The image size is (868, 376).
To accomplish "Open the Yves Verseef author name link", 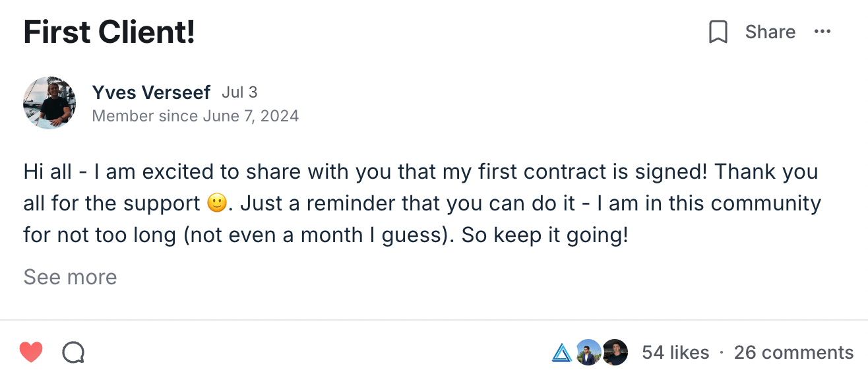I will [151, 93].
